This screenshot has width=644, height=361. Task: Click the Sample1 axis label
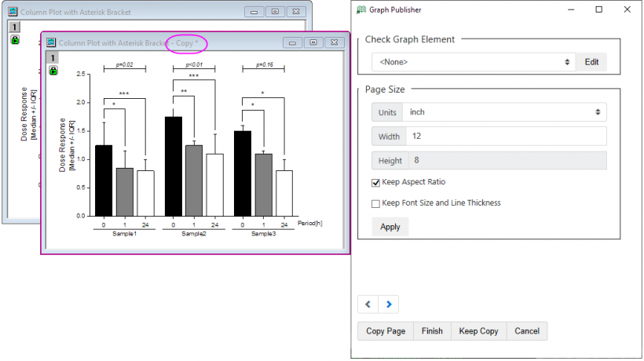[x=124, y=234]
